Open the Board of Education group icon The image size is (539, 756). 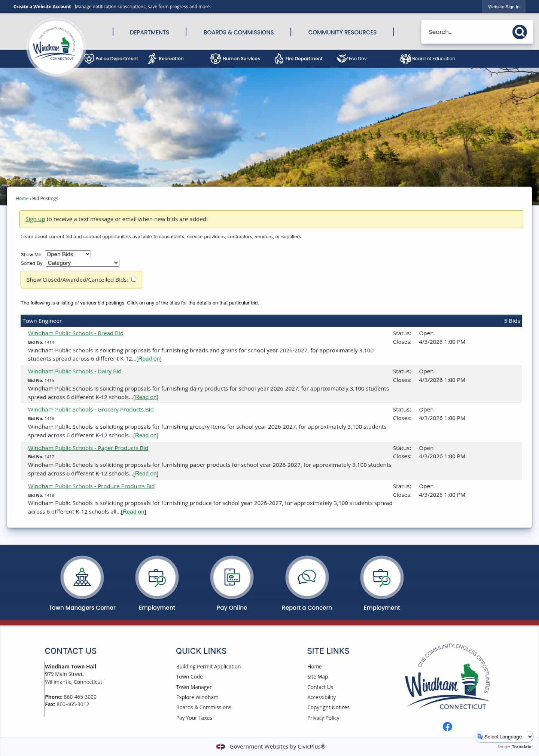[x=405, y=59]
